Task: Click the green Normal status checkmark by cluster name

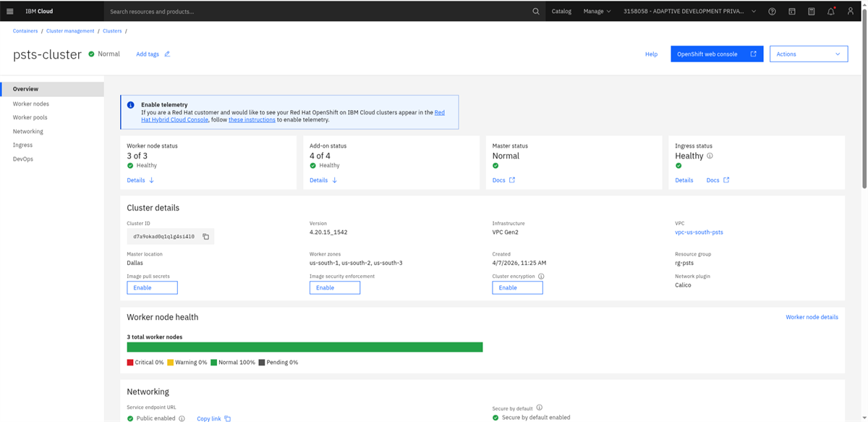Action: [91, 54]
